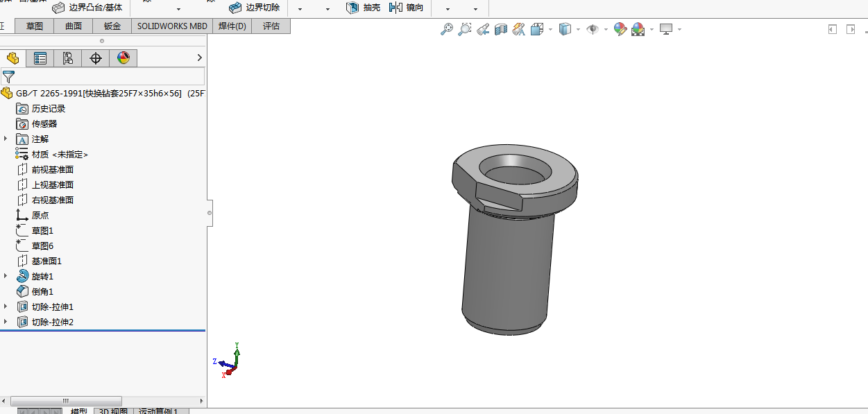
Task: Open Display Style dropdown arrow
Action: coord(578,30)
